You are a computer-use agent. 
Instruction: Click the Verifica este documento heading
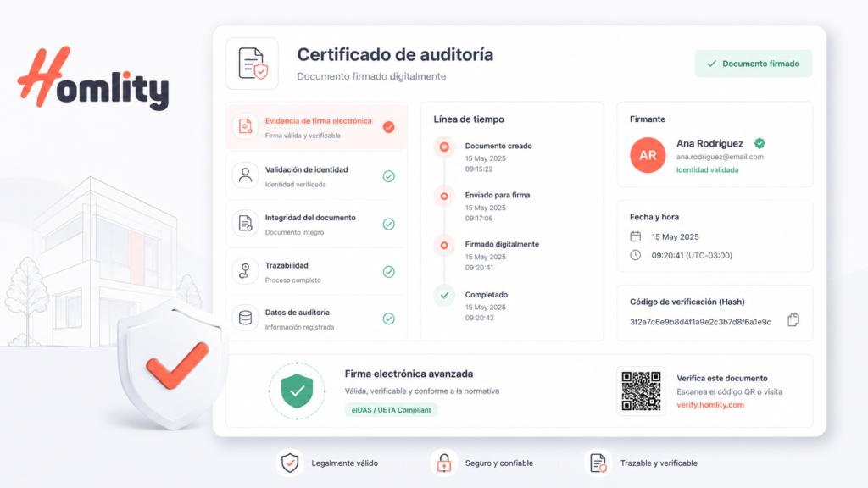(722, 379)
